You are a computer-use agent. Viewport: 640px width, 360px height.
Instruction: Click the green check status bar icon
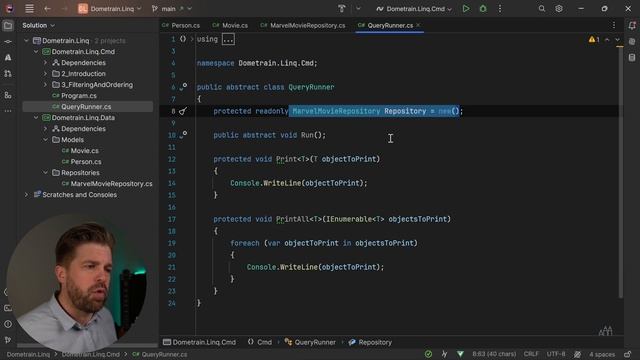428,354
